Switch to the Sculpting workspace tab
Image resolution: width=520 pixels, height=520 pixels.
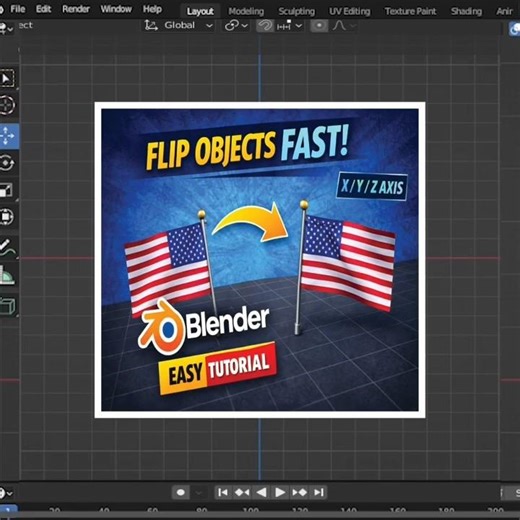tap(296, 12)
